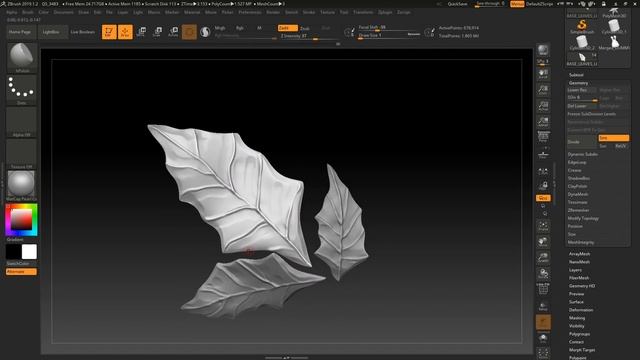Toggle Edit mode

[x=109, y=32]
